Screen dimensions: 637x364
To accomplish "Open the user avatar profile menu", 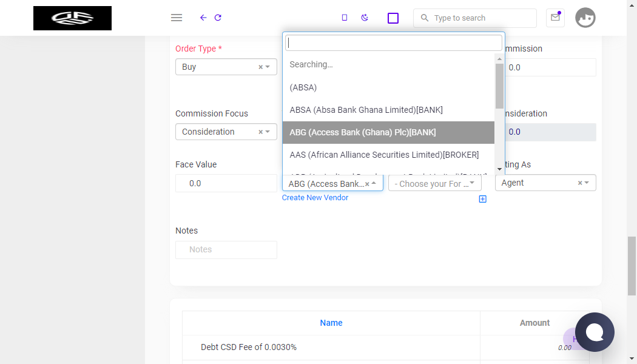I will click(585, 18).
